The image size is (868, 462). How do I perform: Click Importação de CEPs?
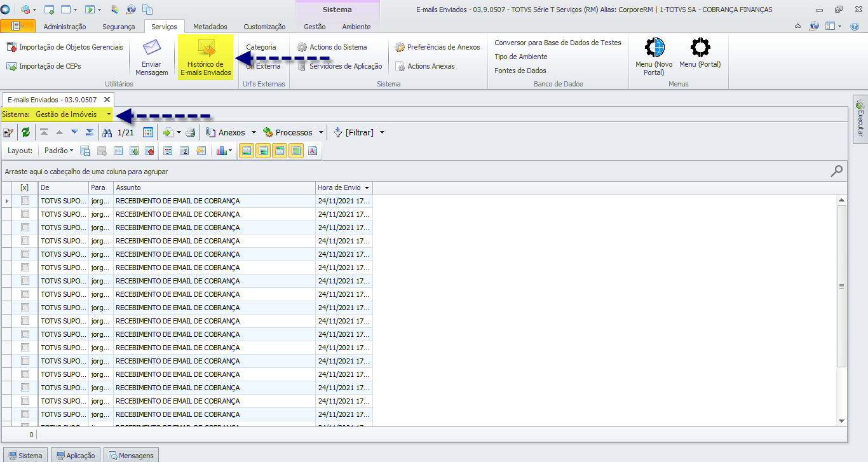coord(44,66)
